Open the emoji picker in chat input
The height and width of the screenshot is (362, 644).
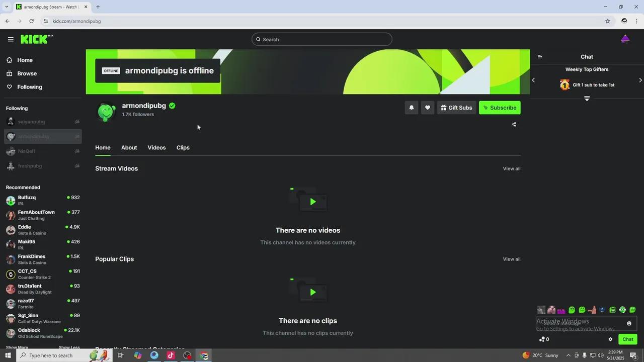(629, 323)
